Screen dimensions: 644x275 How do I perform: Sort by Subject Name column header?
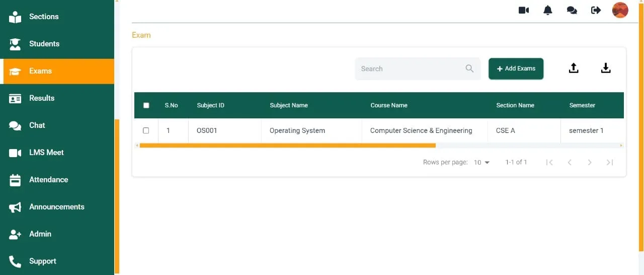click(289, 105)
